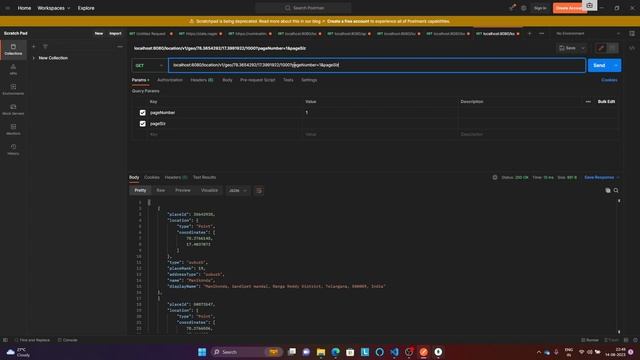Open the Monitors sidebar panel

(13, 129)
